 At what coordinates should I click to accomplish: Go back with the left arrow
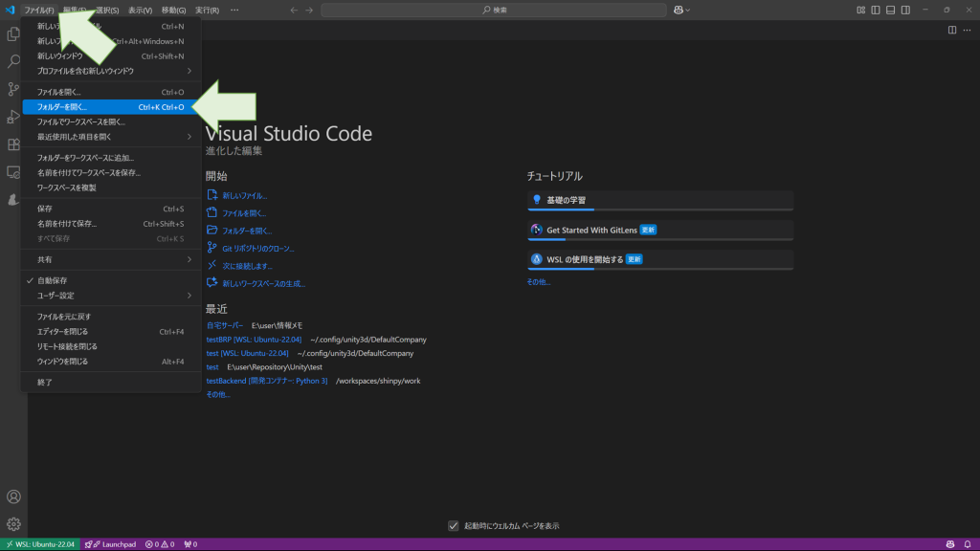(x=294, y=10)
